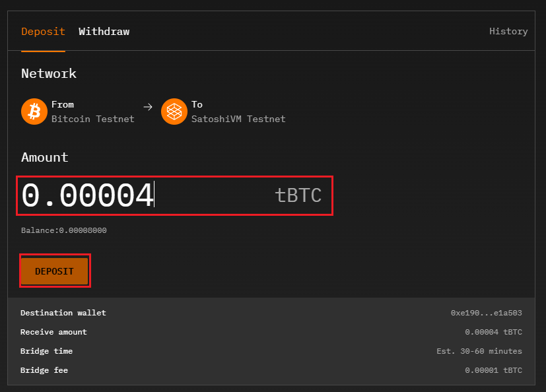The height and width of the screenshot is (392, 546).
Task: Click the tBTC unit label in the amount field
Action: tap(298, 195)
